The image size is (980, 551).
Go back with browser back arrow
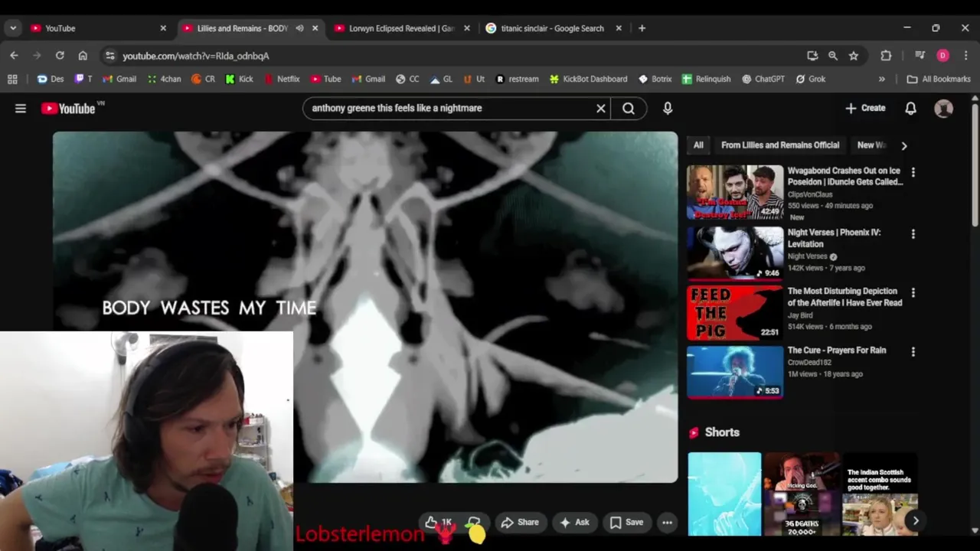coord(14,56)
